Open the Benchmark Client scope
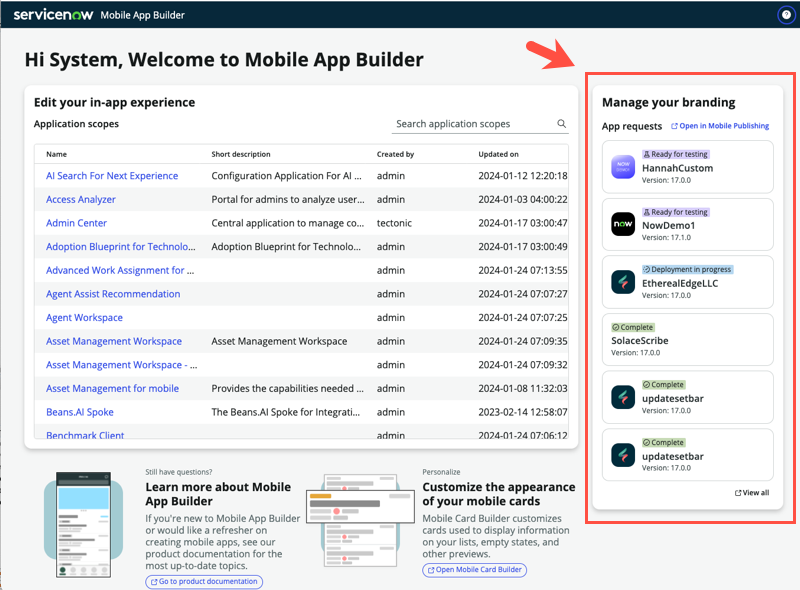800x590 pixels. tap(85, 435)
